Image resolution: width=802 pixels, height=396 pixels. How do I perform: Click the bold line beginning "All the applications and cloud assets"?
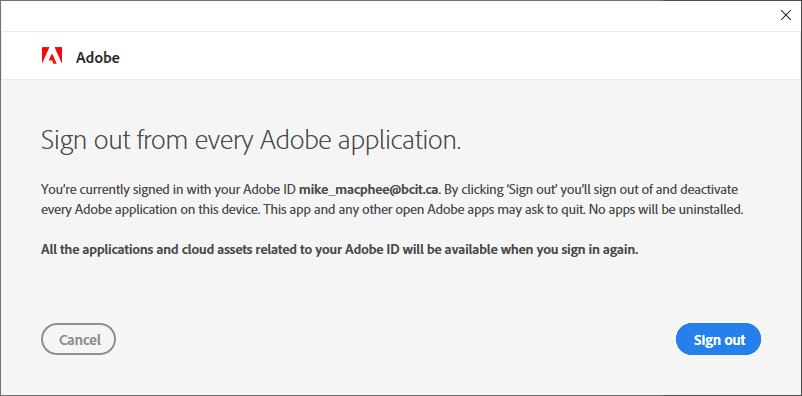pos(340,251)
